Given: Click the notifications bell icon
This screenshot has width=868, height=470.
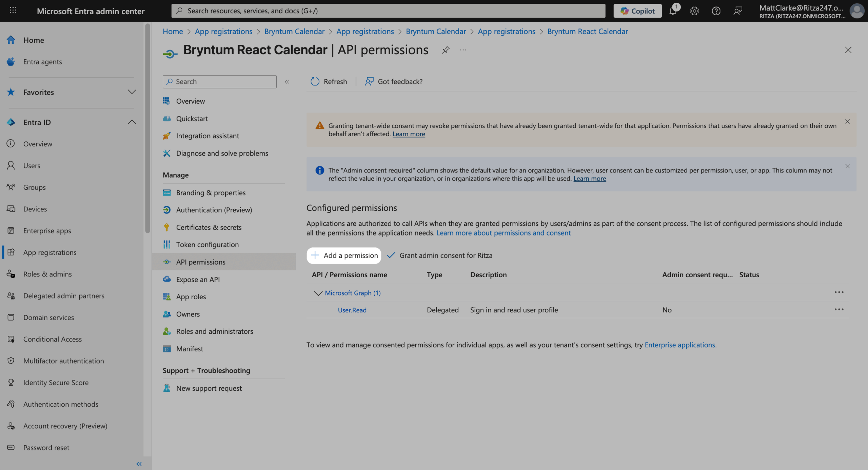Looking at the screenshot, I should pos(673,11).
